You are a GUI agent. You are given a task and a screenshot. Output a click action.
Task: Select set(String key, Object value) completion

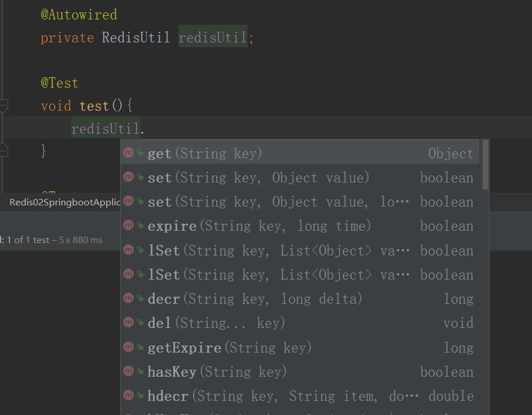pyautogui.click(x=258, y=178)
